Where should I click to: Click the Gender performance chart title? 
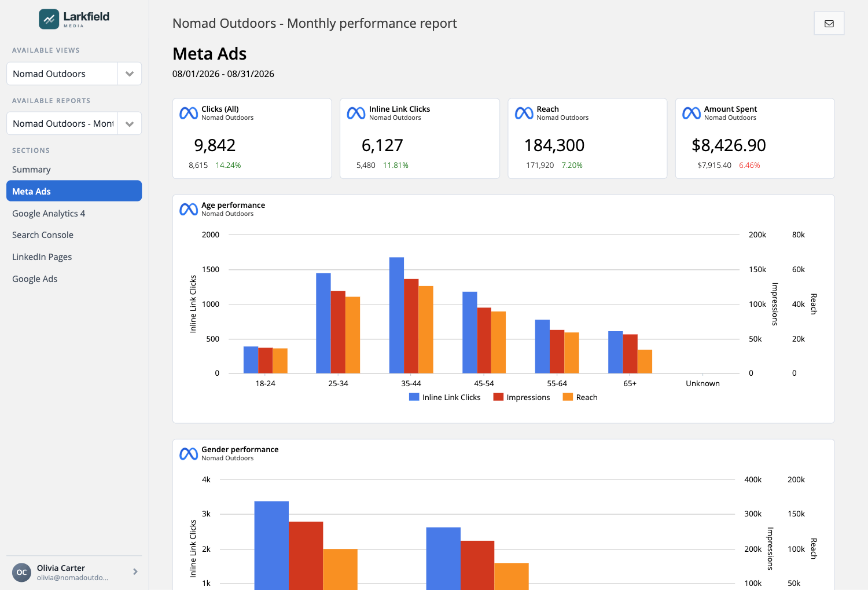pos(240,449)
